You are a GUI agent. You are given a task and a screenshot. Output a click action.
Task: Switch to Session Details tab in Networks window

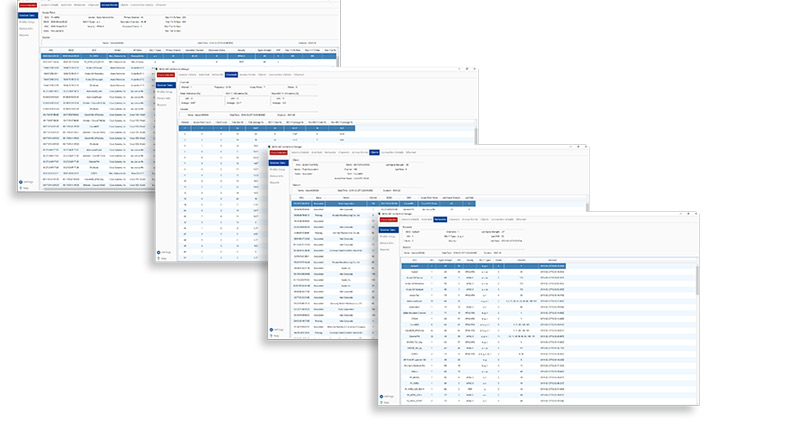[410, 219]
